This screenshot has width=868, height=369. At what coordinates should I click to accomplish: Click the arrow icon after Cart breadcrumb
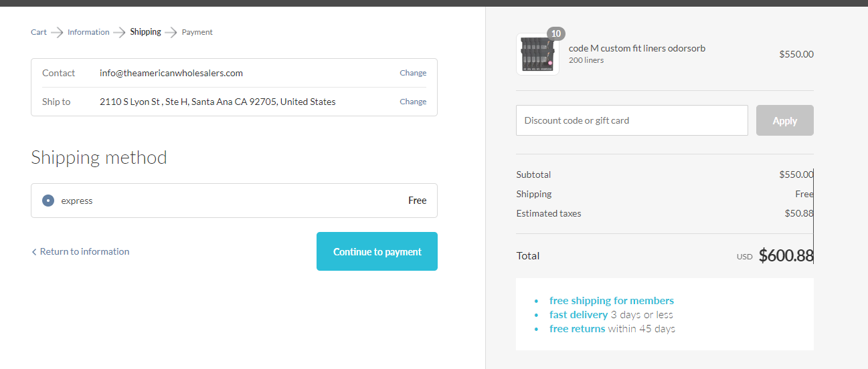tap(57, 32)
